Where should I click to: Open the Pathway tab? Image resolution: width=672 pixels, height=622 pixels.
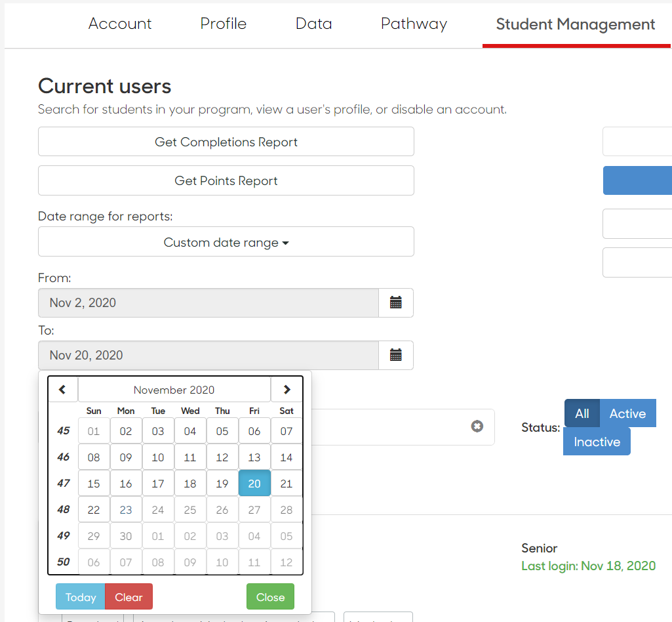tap(414, 24)
